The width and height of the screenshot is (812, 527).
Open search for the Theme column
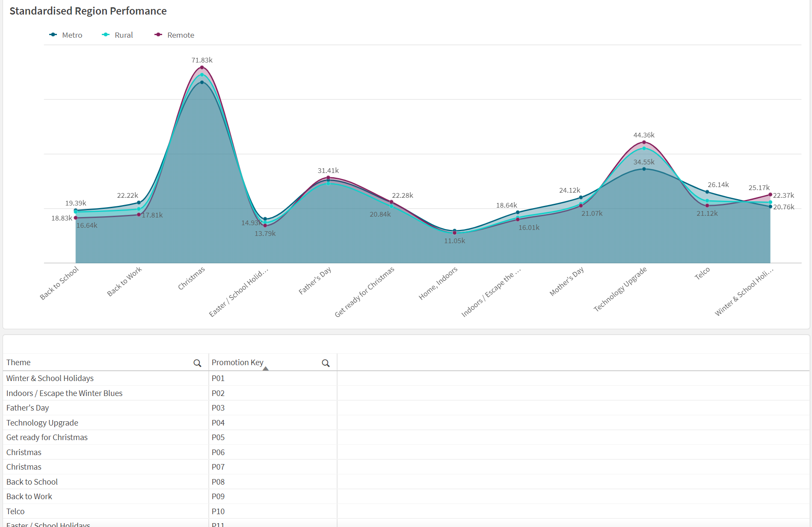pyautogui.click(x=197, y=363)
